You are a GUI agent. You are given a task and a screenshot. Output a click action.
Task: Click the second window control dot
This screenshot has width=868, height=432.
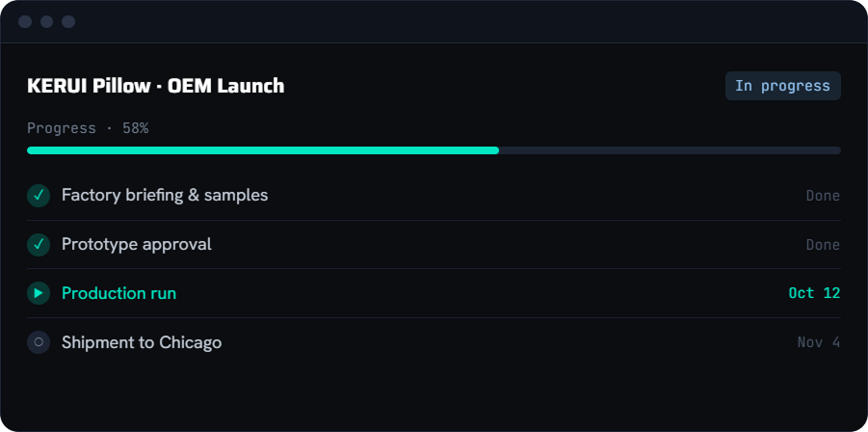(46, 21)
